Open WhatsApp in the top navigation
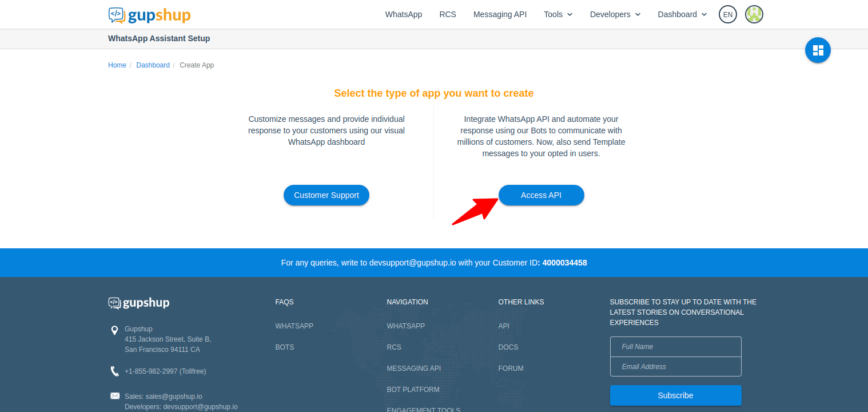Image resolution: width=868 pixels, height=412 pixels. click(404, 14)
